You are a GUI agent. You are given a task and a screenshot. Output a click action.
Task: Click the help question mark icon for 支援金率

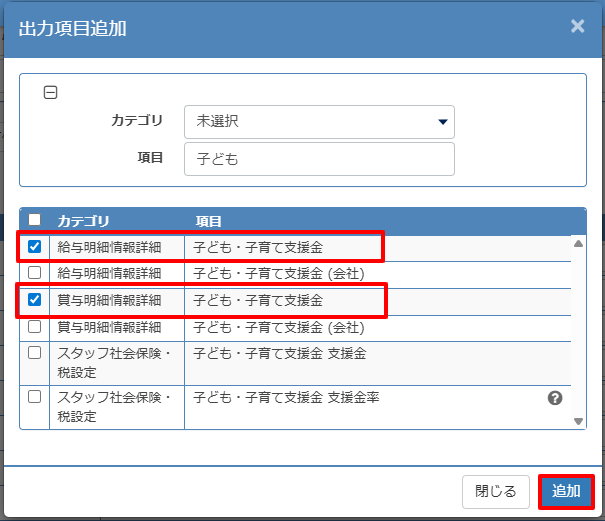click(x=555, y=398)
